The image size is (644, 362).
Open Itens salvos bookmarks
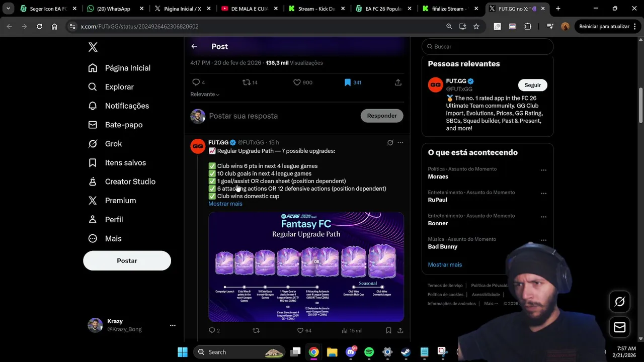click(117, 163)
